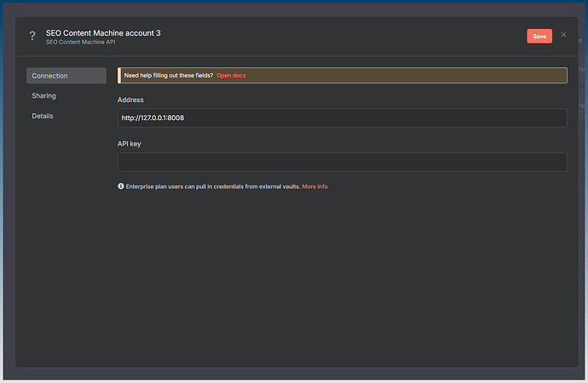Screen dimensions: 588x383
Task: Click the SEO Content Machine account 3 title
Action: (x=103, y=33)
